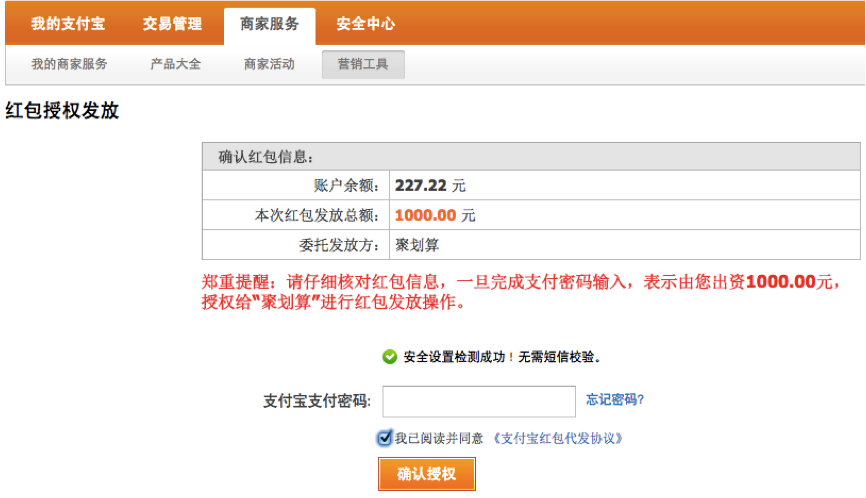The image size is (866, 498).
Task: Click the 确认授权 button
Action: pos(427,474)
